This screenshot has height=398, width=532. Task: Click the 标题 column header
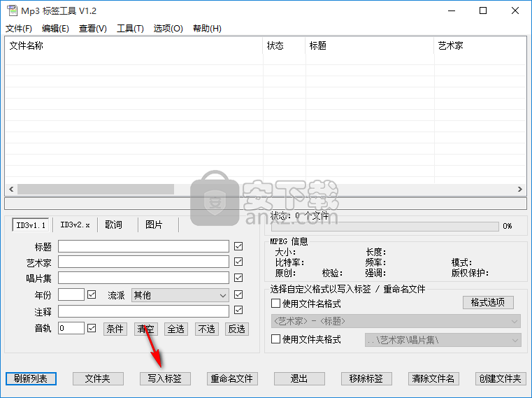(370, 45)
